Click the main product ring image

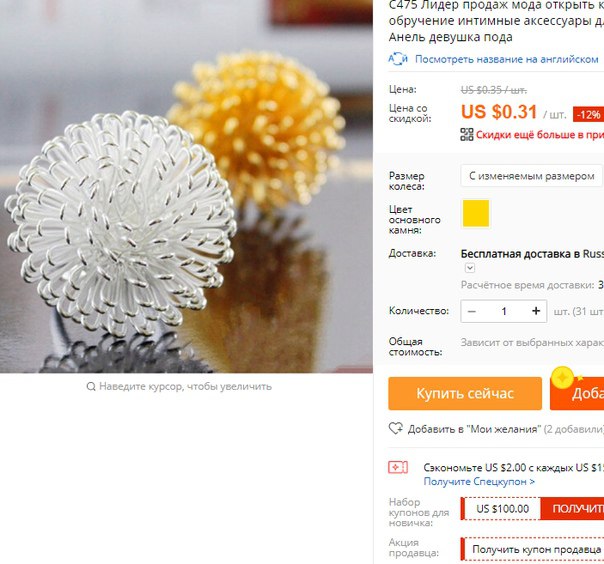pyautogui.click(x=186, y=186)
